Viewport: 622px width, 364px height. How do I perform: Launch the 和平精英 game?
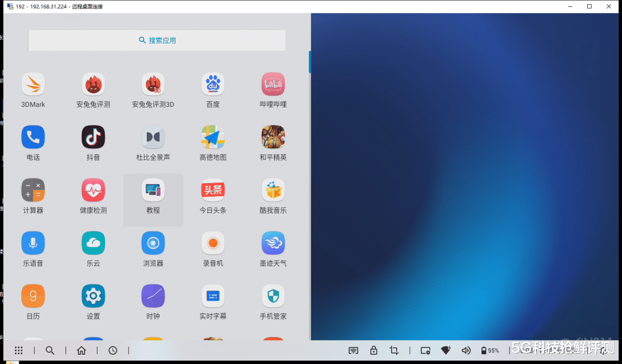273,137
